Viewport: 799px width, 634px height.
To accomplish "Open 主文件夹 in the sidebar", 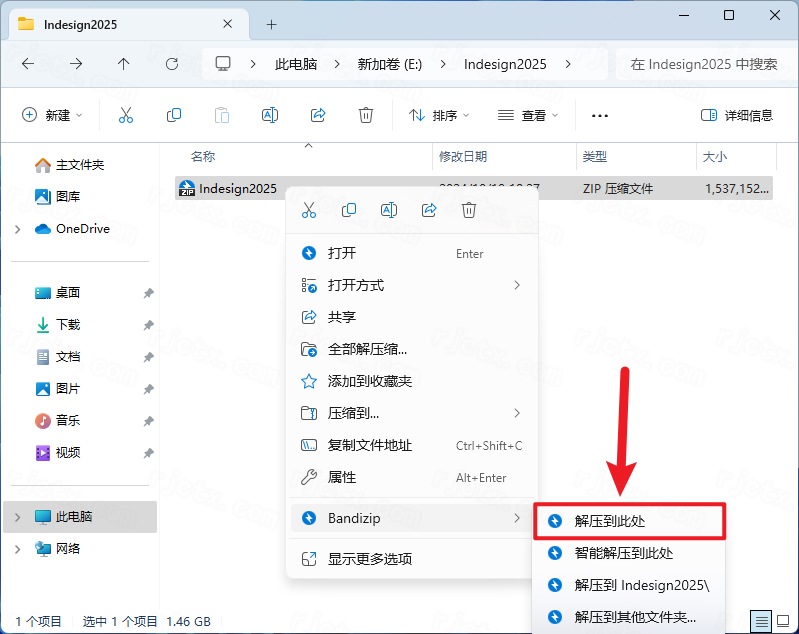I will point(69,165).
